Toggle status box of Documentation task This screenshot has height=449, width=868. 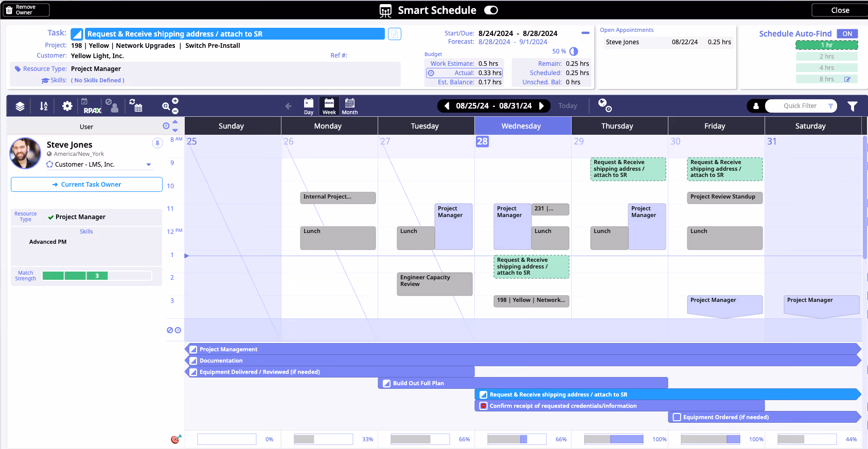point(193,361)
